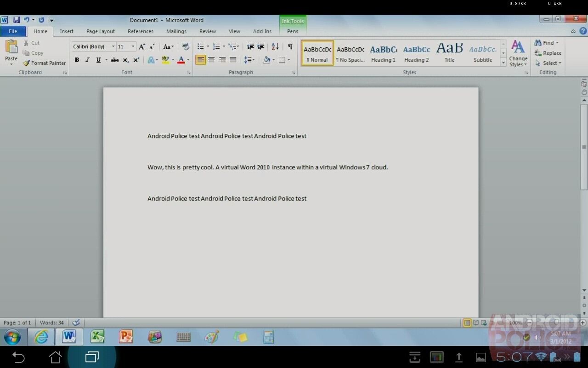Center align the paragraph
This screenshot has width=588, height=368.
tap(211, 59)
